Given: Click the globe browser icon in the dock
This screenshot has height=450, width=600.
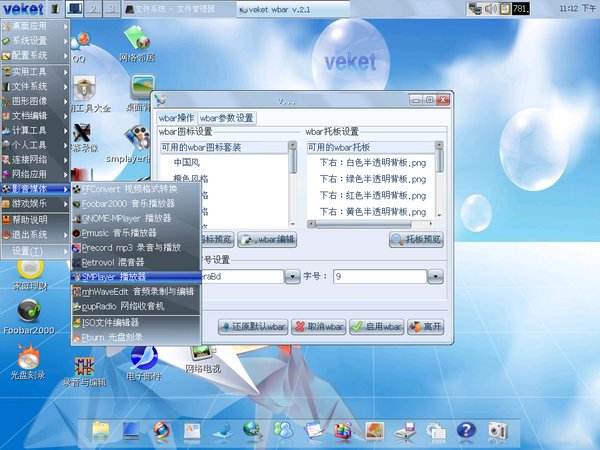Looking at the screenshot, I should coord(253,430).
